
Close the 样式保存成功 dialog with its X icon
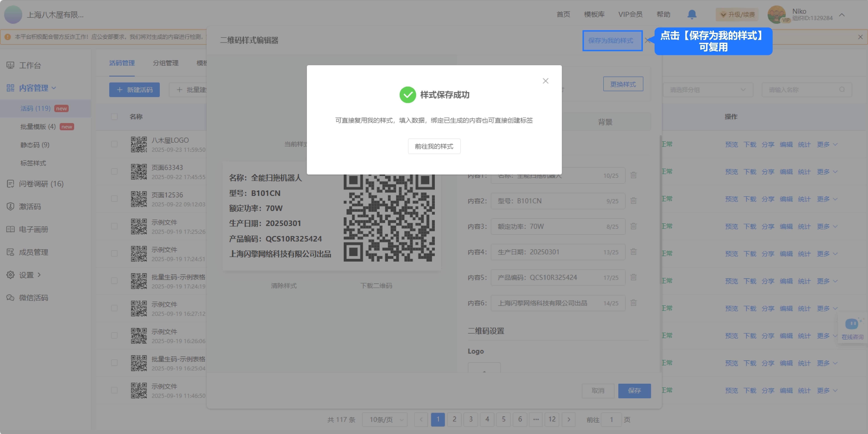click(546, 81)
